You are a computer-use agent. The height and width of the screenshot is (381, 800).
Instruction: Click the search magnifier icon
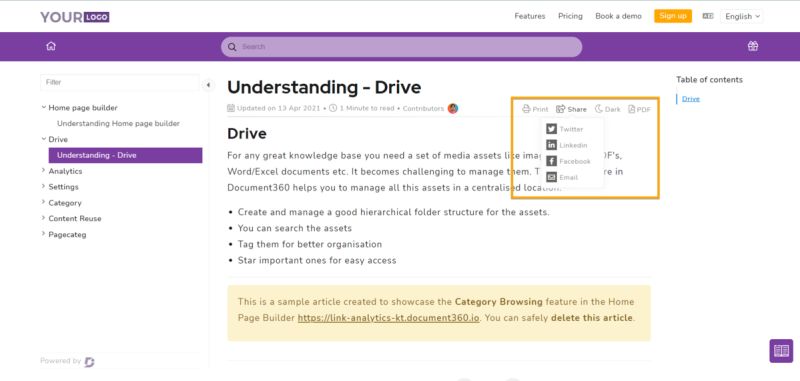(x=232, y=47)
